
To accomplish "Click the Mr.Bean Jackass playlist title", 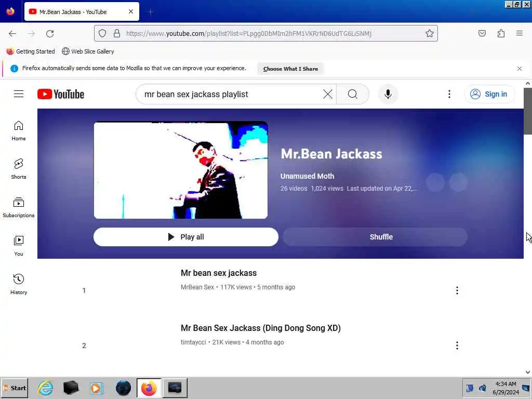I will [x=331, y=154].
